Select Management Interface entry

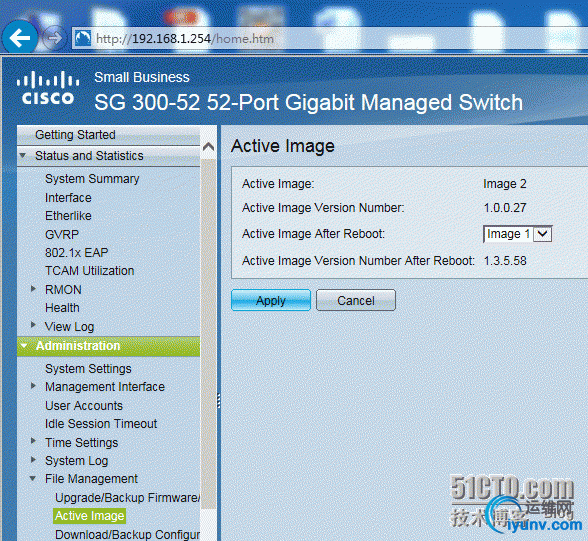pyautogui.click(x=105, y=387)
